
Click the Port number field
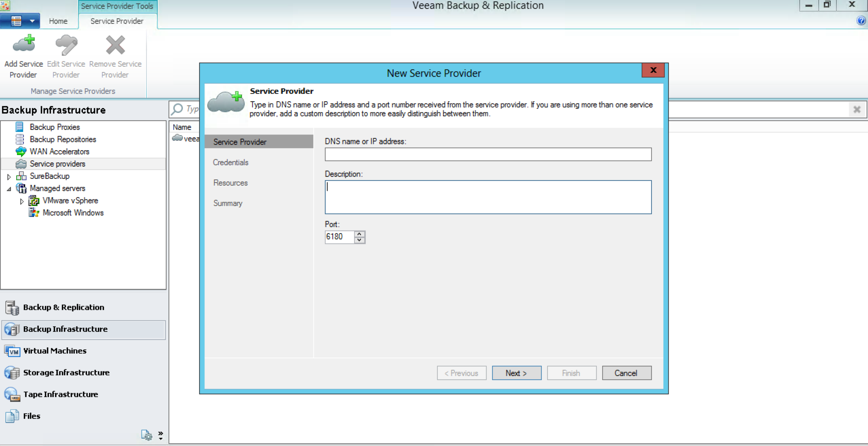click(339, 237)
